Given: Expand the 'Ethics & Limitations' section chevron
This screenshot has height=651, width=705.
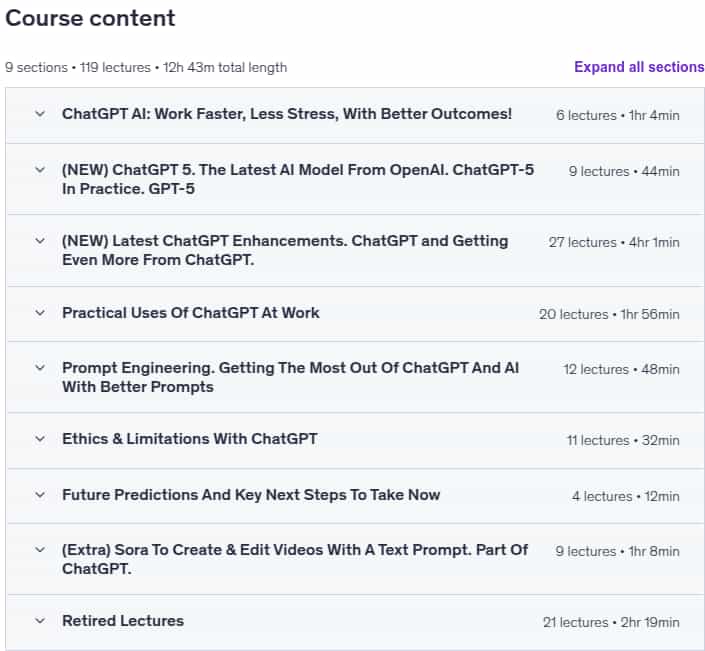Looking at the screenshot, I should click(x=40, y=439).
